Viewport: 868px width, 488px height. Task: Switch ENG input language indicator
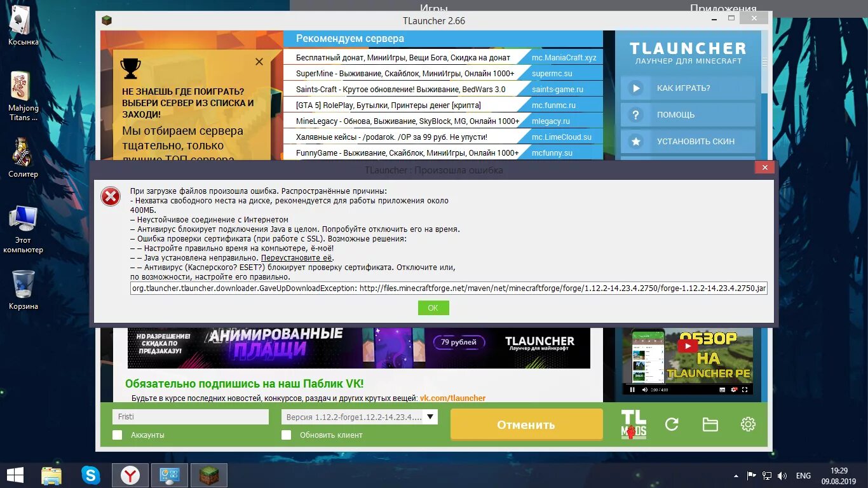click(803, 475)
